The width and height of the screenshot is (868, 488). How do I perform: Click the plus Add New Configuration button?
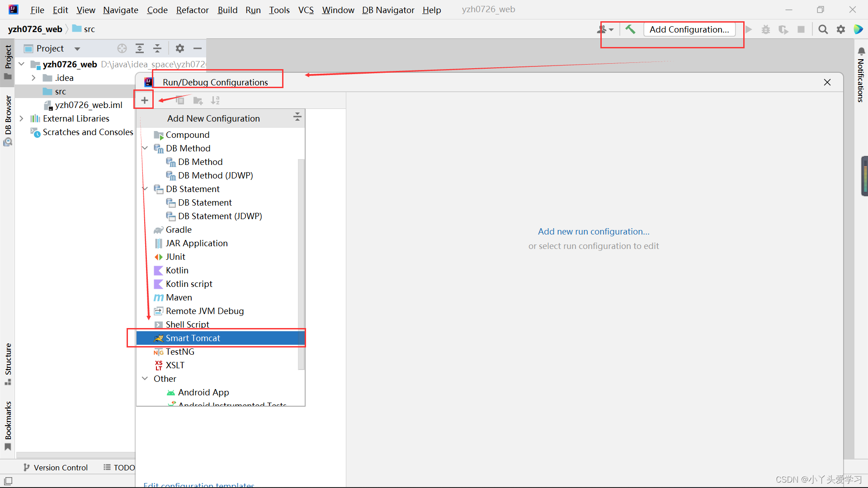144,100
